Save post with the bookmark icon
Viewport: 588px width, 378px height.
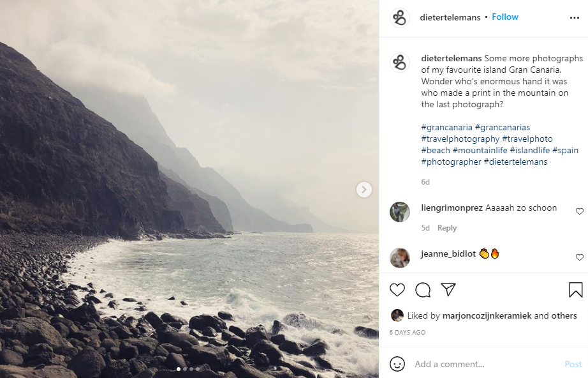pos(575,290)
